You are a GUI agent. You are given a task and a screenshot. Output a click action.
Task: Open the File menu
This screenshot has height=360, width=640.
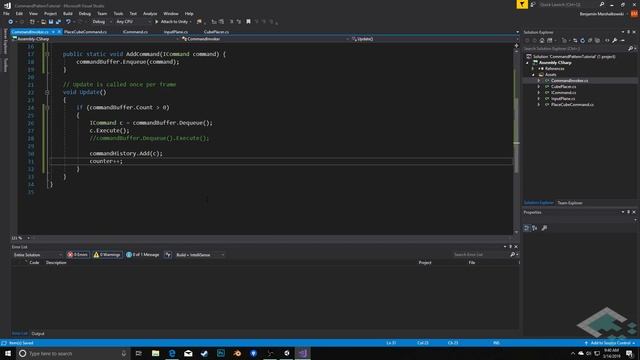click(x=6, y=13)
